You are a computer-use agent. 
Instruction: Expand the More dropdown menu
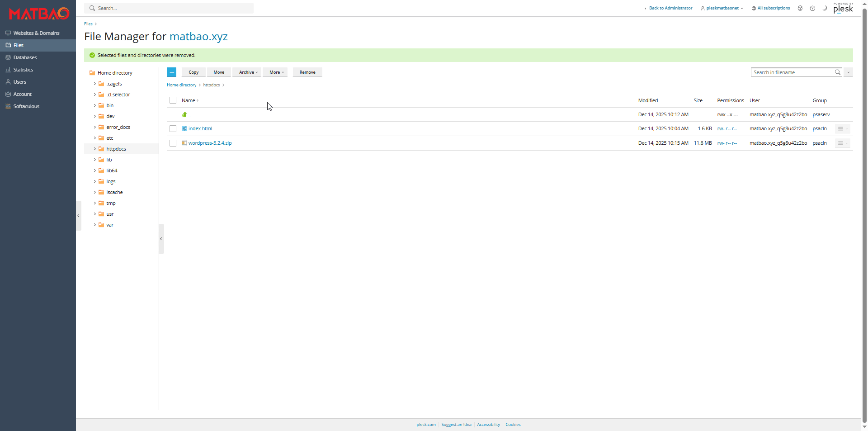(x=276, y=72)
